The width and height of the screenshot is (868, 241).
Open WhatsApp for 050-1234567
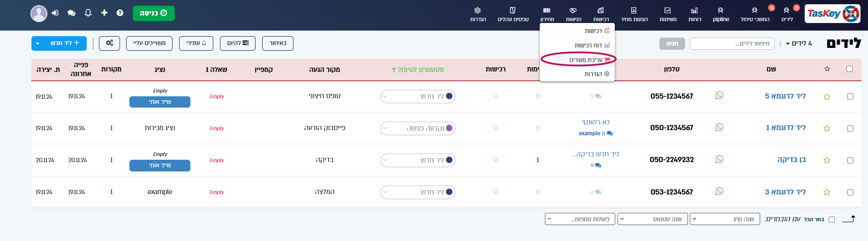[x=719, y=127]
